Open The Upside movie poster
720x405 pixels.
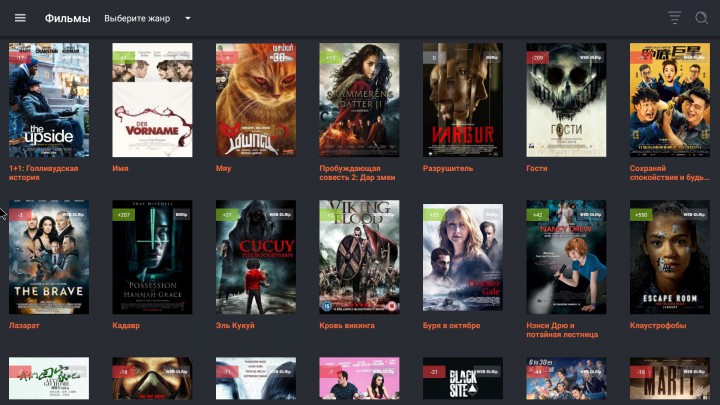tap(48, 99)
